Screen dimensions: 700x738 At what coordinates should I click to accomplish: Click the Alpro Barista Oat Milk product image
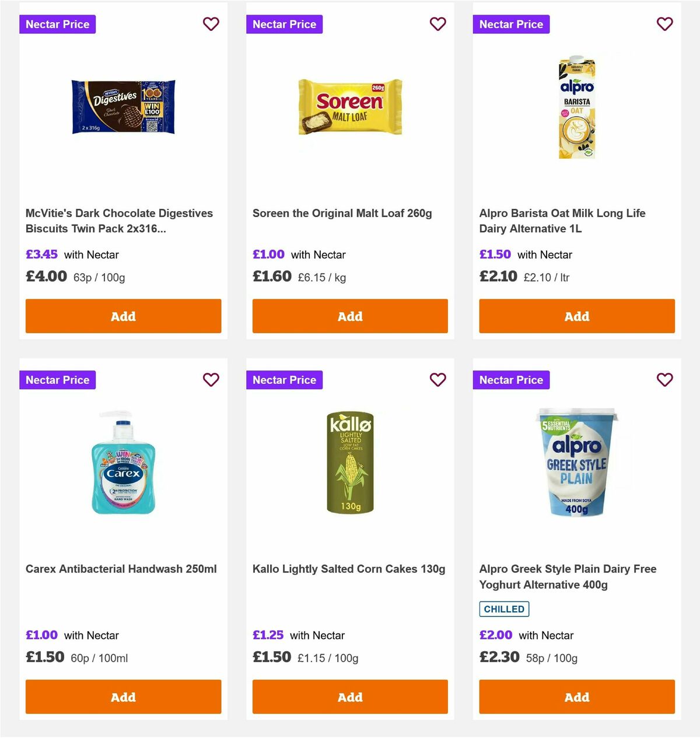coord(576,107)
